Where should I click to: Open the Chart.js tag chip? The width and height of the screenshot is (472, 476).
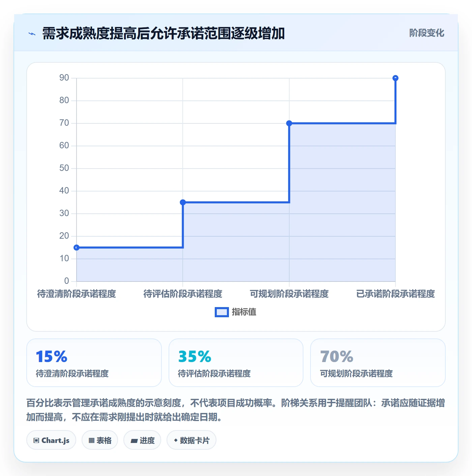click(51, 440)
